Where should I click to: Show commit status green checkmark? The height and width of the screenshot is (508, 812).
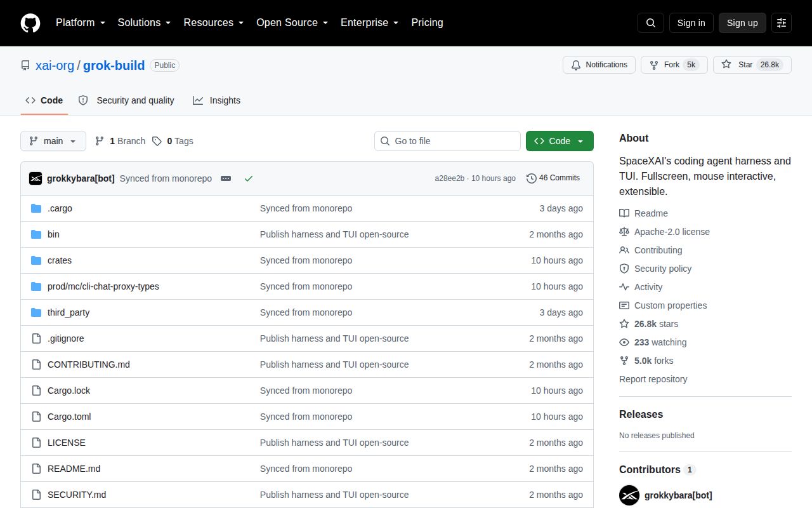click(249, 178)
